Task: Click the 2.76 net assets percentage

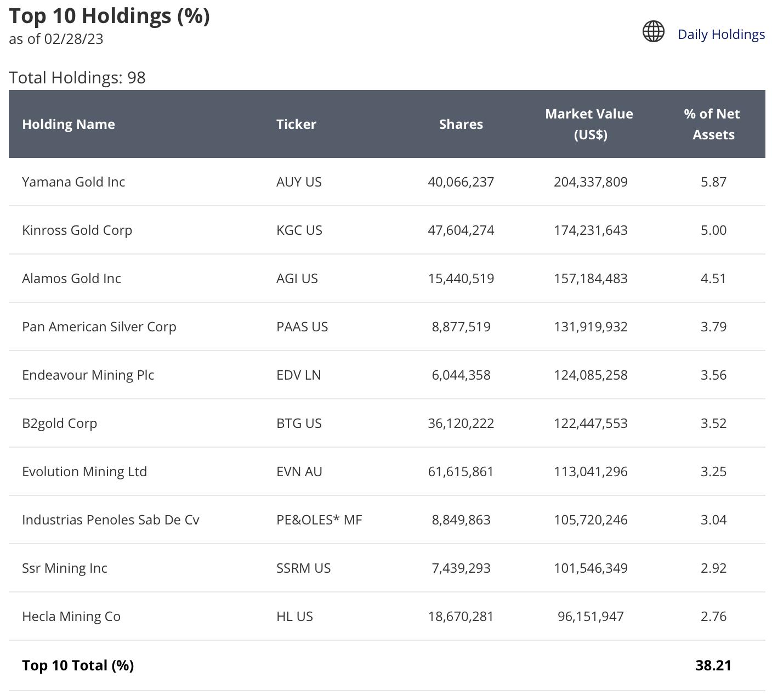Action: pos(713,616)
